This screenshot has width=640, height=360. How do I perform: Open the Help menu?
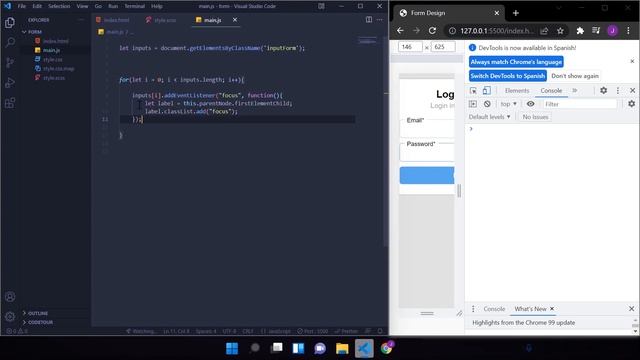[x=157, y=6]
